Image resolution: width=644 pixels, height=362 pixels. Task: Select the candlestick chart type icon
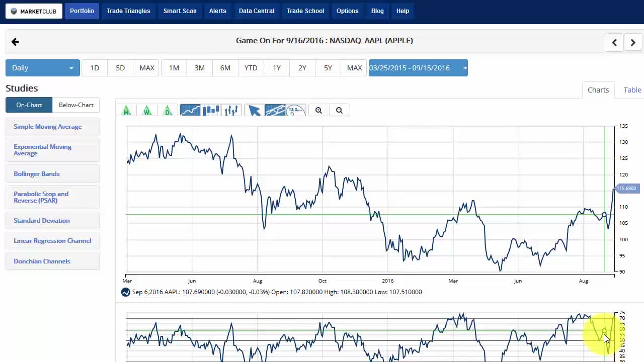pos(211,110)
